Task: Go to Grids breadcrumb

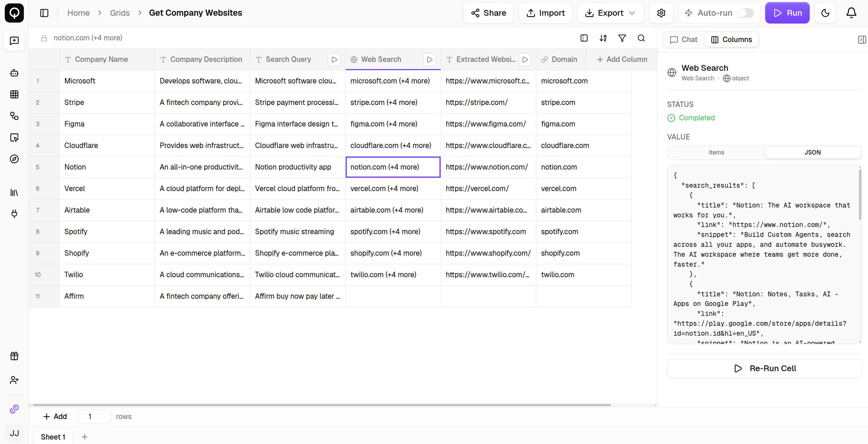Action: coord(120,13)
